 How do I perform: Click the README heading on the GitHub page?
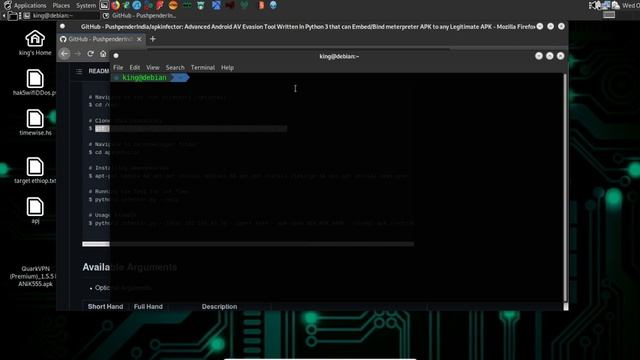[99, 71]
